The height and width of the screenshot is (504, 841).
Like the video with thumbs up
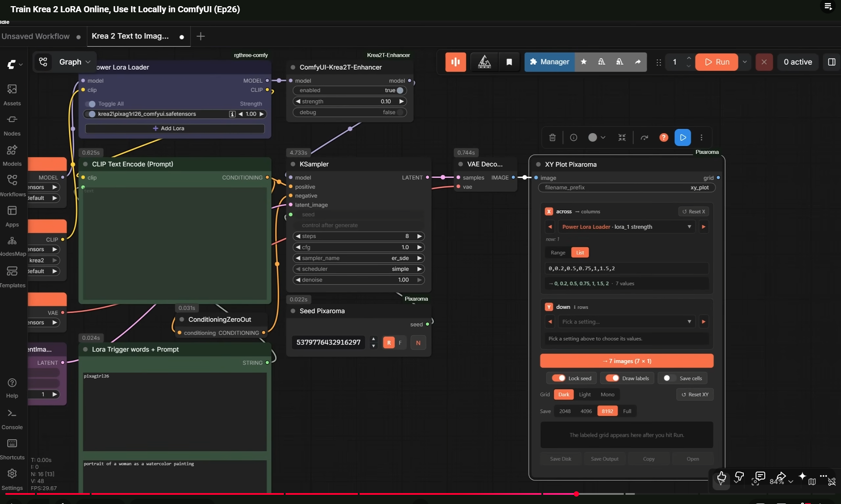(x=721, y=476)
